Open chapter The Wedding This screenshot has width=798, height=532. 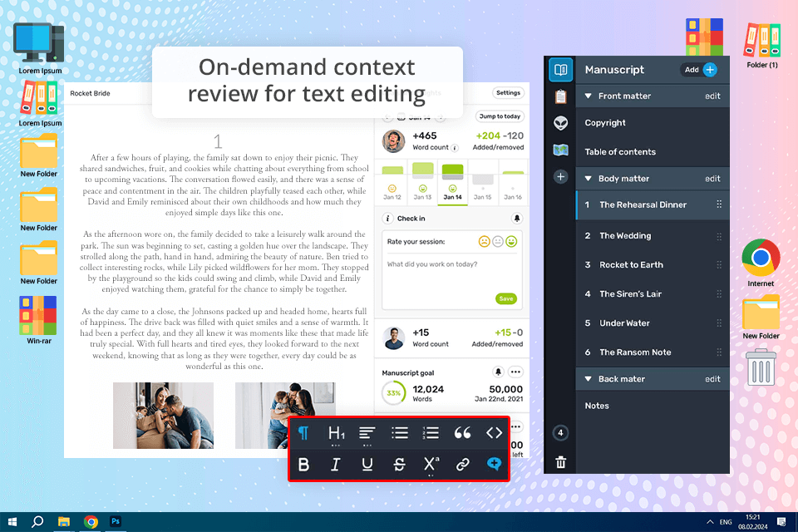pos(653,236)
